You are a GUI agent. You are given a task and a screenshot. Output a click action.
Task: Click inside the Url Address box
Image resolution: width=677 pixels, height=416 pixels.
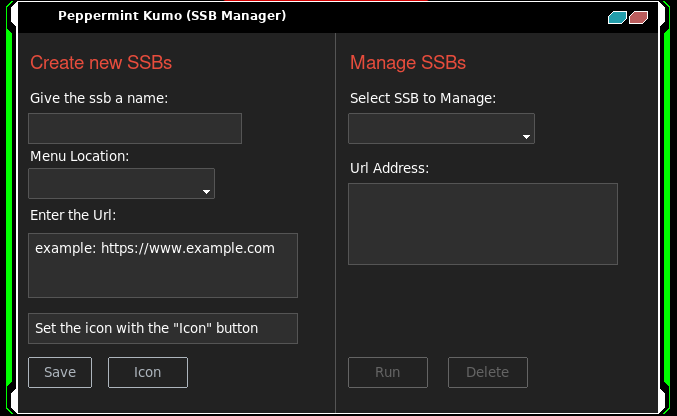coord(483,224)
